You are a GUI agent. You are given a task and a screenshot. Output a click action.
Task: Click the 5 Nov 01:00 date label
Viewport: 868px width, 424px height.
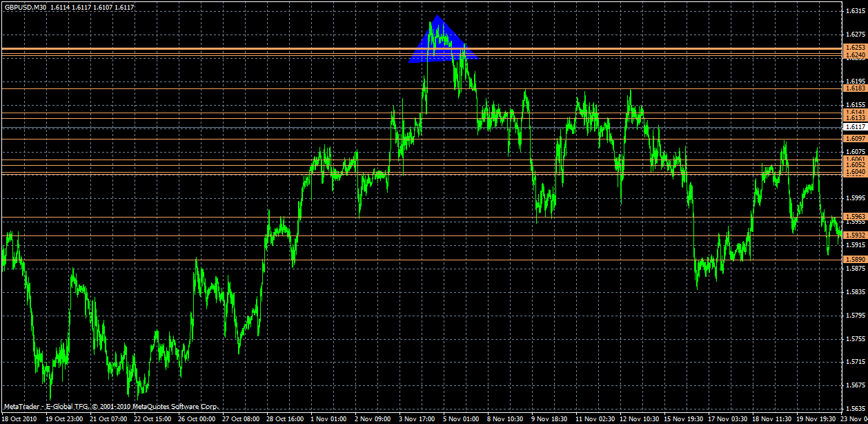point(462,419)
